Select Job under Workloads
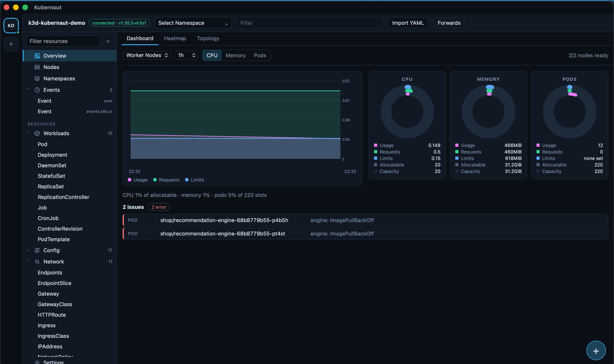The image size is (614, 364). point(70,207)
